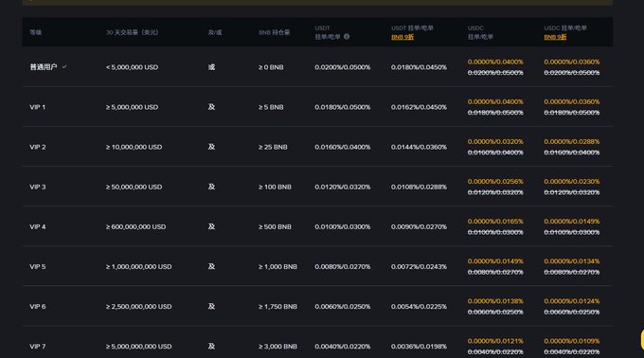
Task: Click the yellow 0.0000%/0.0109% USDC BNB fee for VIP 7
Action: [572, 341]
